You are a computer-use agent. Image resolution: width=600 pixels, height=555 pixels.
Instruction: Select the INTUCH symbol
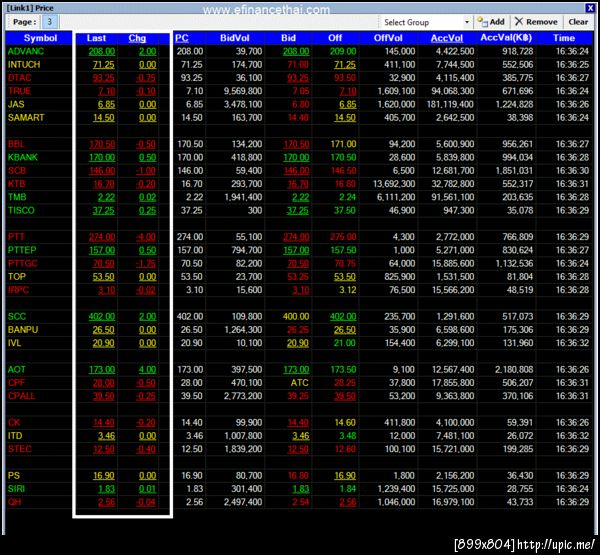[x=24, y=65]
